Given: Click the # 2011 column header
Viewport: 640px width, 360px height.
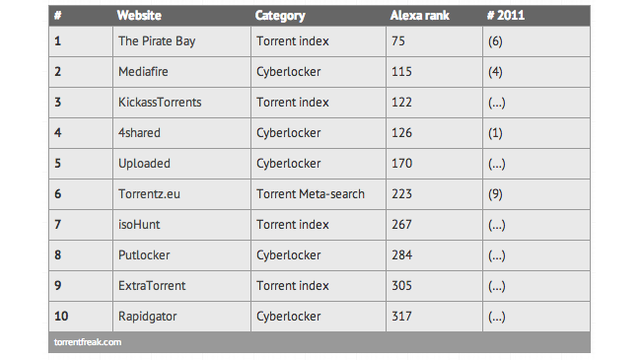Looking at the screenshot, I should coord(506,16).
